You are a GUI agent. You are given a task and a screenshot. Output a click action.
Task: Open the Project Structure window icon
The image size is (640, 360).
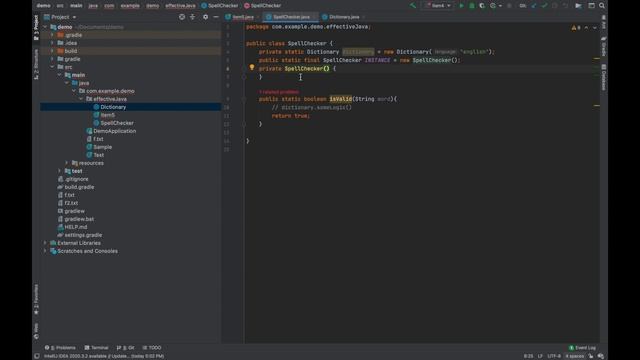[x=591, y=6]
